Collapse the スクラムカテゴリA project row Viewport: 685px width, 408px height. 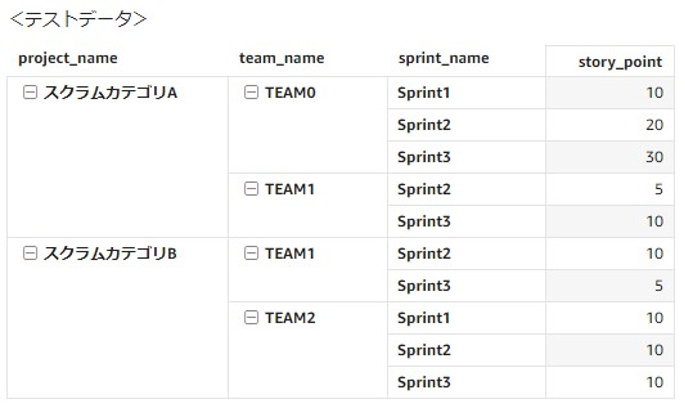[29, 93]
